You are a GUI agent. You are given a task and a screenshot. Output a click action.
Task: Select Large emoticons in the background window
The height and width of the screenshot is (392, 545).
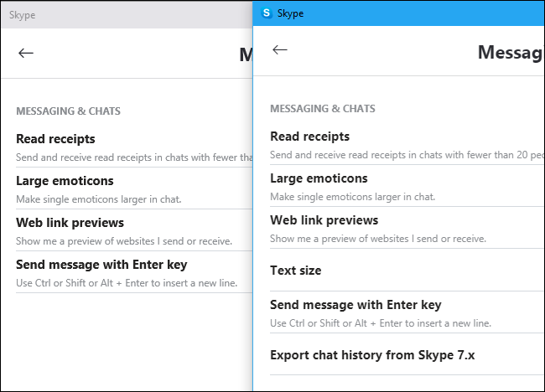coord(65,181)
